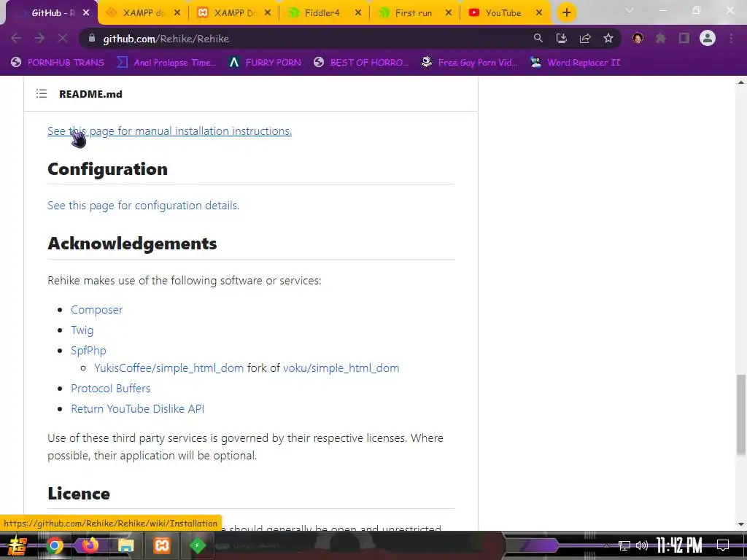Click the page vertical scrollbar thumb
Screen dimensions: 747x560
pos(740,414)
